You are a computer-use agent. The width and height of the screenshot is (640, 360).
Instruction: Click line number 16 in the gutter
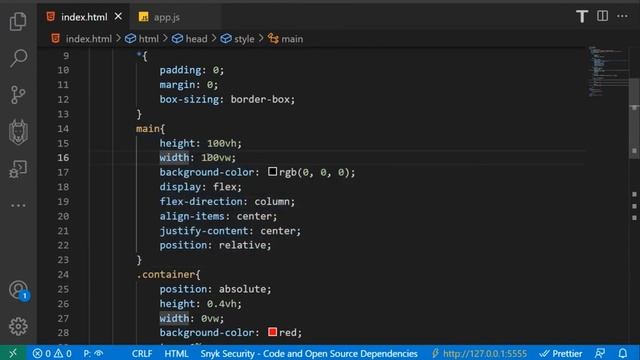[x=63, y=158]
